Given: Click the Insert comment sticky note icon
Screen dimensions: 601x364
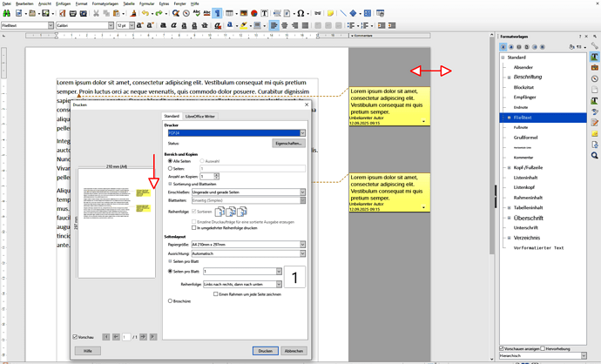Looking at the screenshot, I should coord(330,13).
